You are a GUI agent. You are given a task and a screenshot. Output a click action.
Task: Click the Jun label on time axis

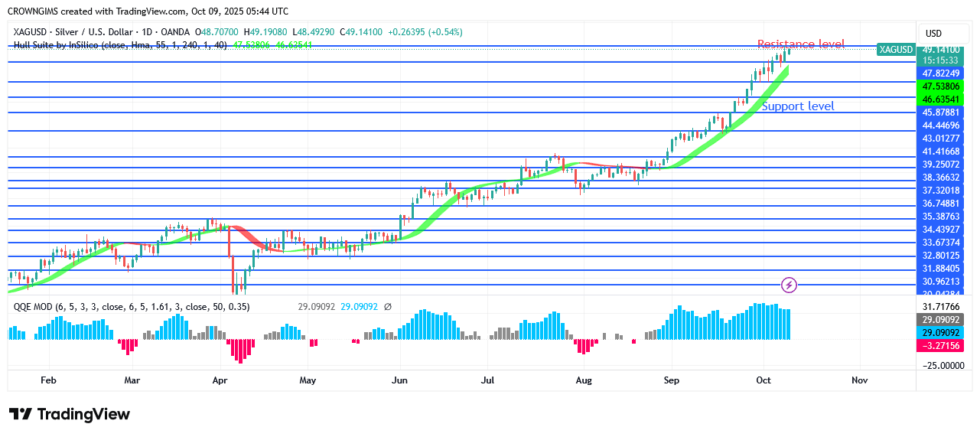(399, 380)
